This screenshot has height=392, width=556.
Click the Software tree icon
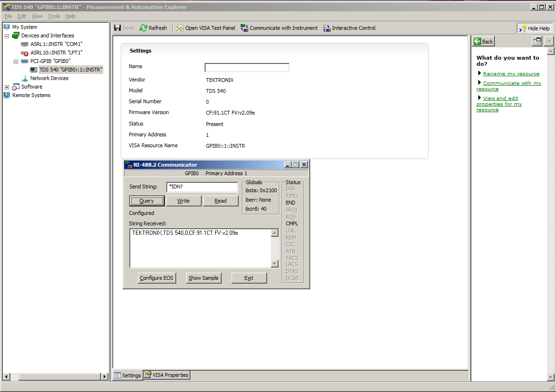[x=16, y=87]
